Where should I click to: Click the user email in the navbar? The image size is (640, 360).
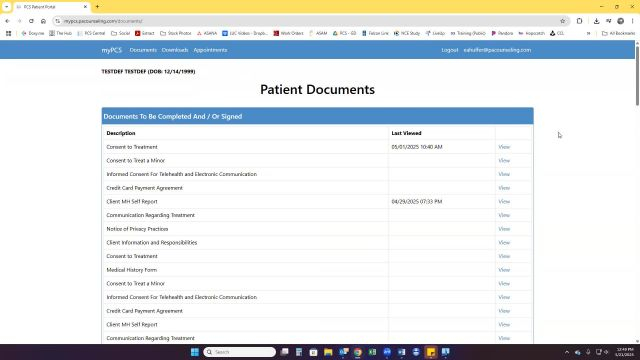click(497, 50)
